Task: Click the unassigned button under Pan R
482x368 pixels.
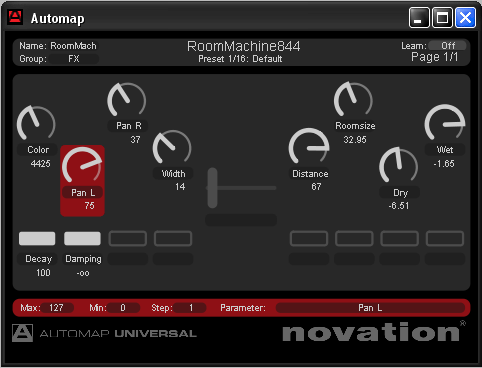Action: pos(128,239)
